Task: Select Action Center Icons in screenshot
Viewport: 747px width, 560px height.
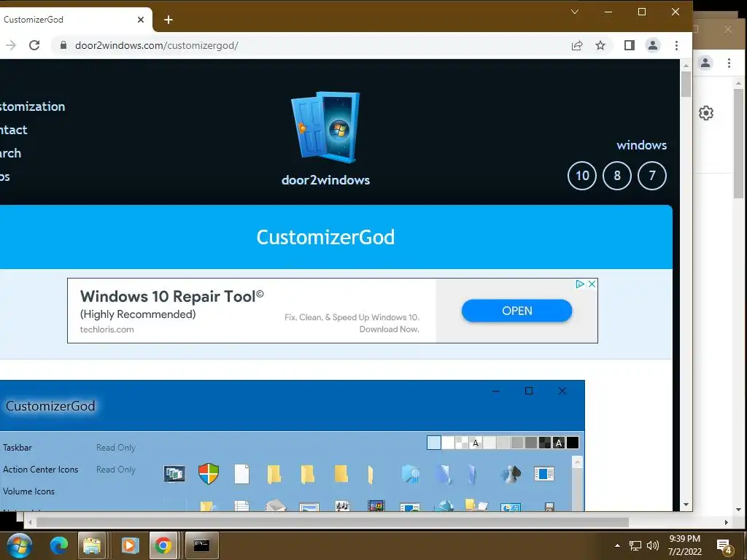Action: 41,470
